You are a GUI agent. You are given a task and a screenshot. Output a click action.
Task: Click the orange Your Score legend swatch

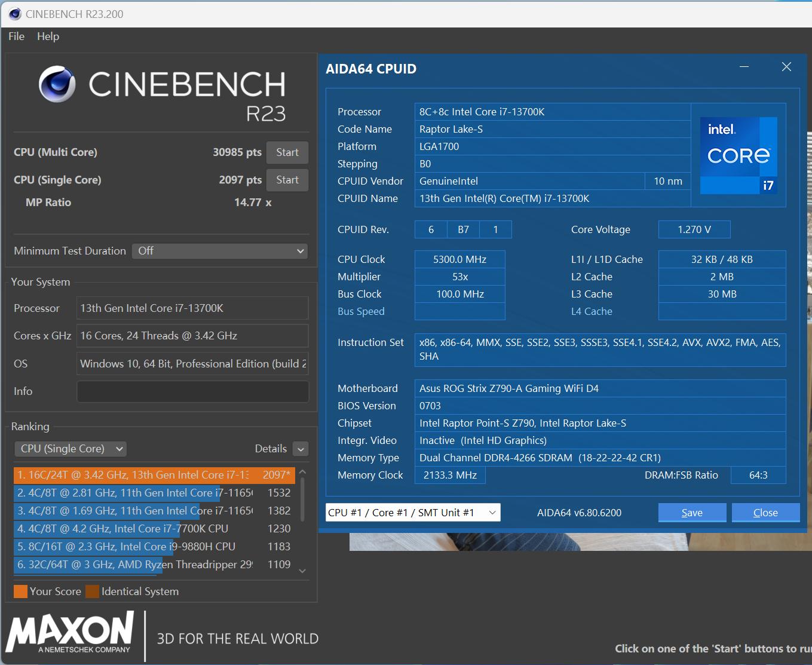(20, 592)
